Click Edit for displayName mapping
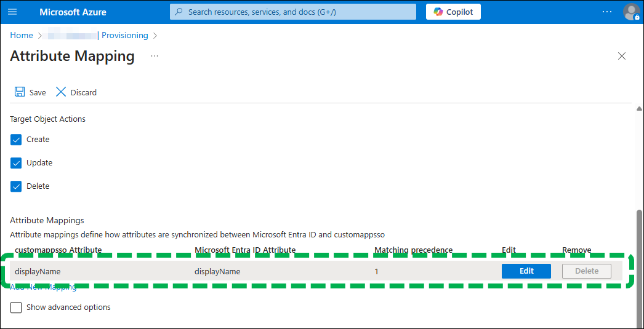The height and width of the screenshot is (329, 644). point(526,271)
